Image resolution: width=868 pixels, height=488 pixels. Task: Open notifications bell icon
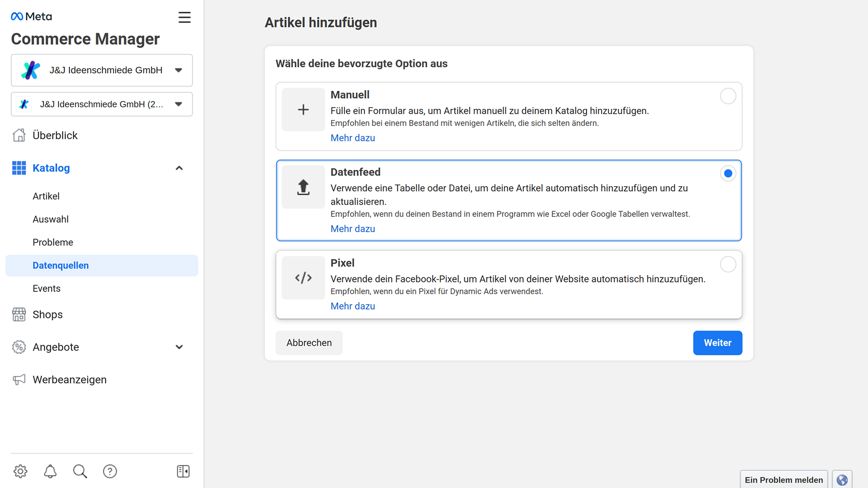[x=50, y=471]
